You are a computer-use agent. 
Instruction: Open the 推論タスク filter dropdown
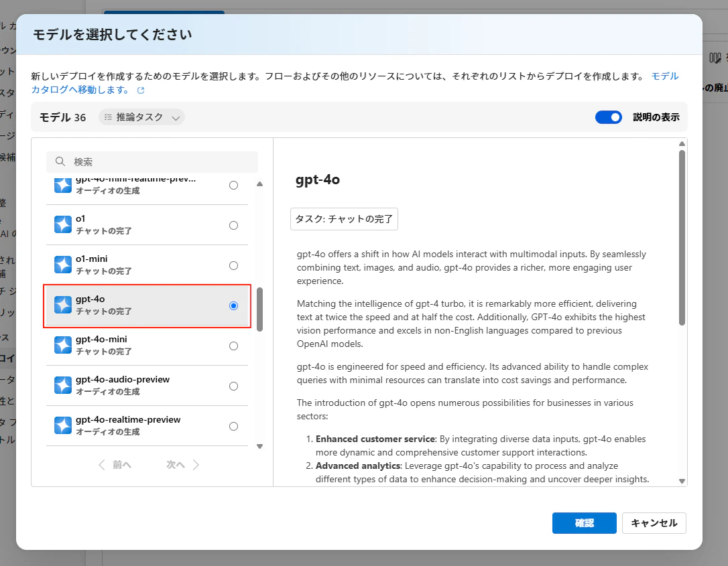coord(141,117)
